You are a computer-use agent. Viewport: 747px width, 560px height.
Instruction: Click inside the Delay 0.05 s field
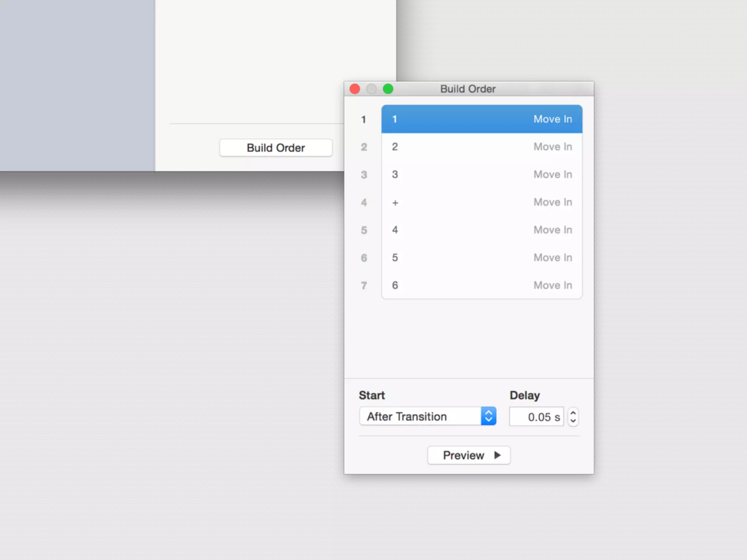[537, 417]
